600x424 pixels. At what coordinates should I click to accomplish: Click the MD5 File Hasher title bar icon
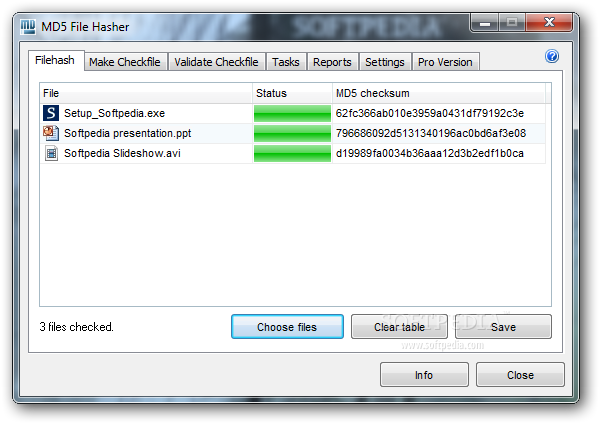click(x=28, y=26)
